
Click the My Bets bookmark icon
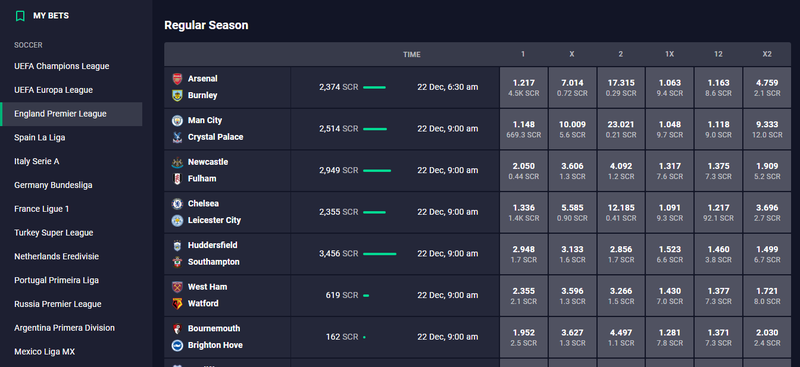point(20,16)
